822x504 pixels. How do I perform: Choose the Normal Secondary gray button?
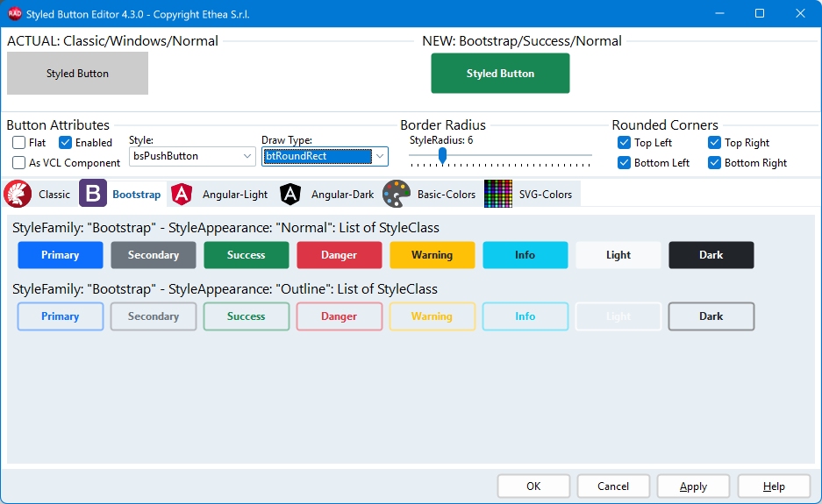point(153,255)
